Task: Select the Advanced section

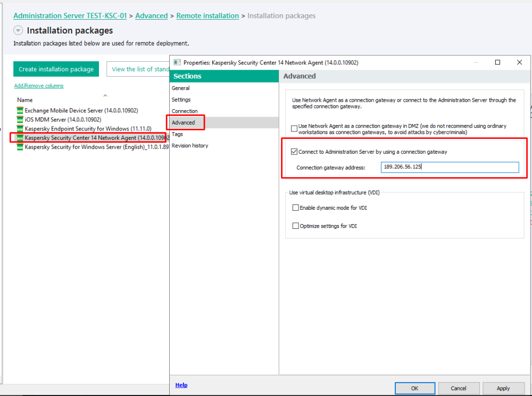Action: 225,122
